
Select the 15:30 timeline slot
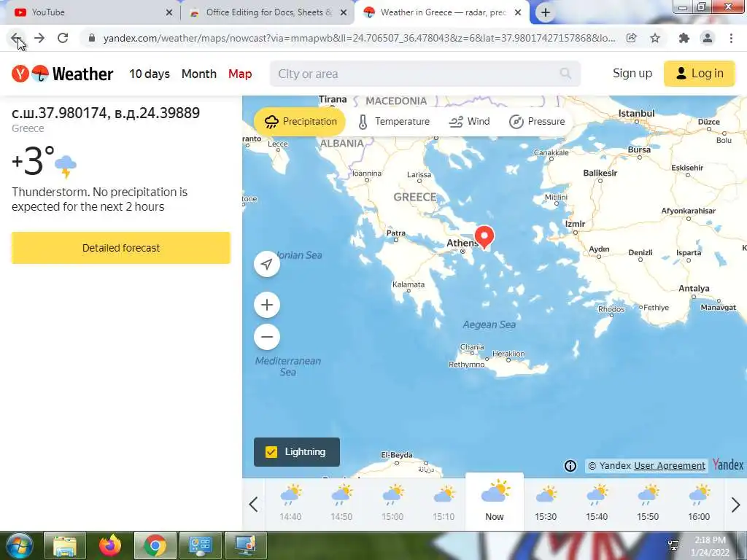click(x=546, y=503)
